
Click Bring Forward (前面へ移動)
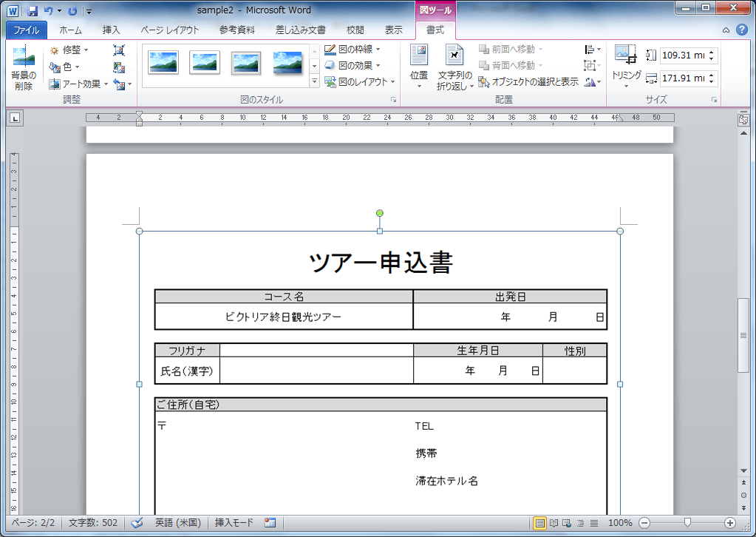point(510,50)
